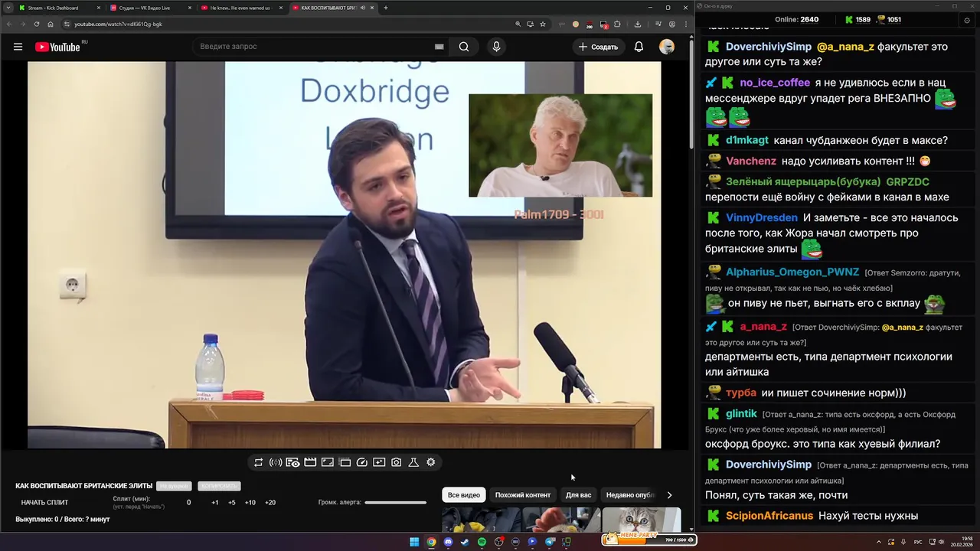This screenshot has height=551, width=980.
Task: Click the username 'VinnyDresden' in chat
Action: [762, 218]
